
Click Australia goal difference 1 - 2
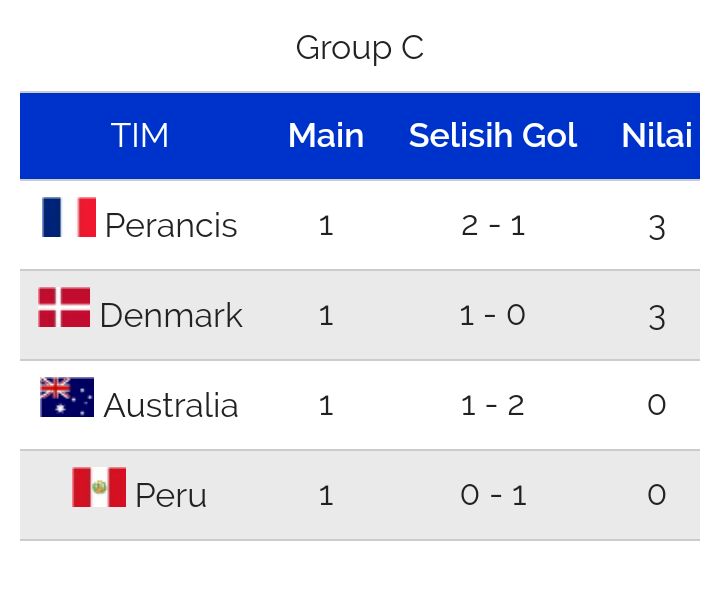coord(493,406)
